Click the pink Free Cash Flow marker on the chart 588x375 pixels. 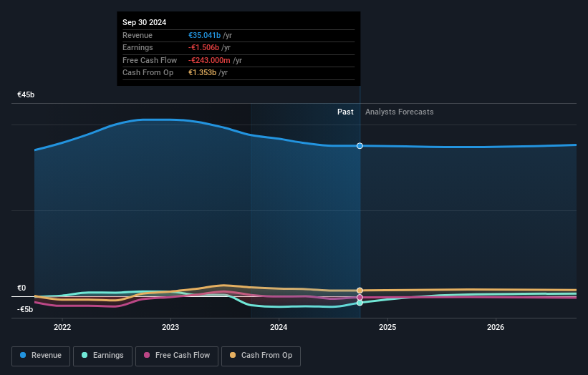pos(360,298)
